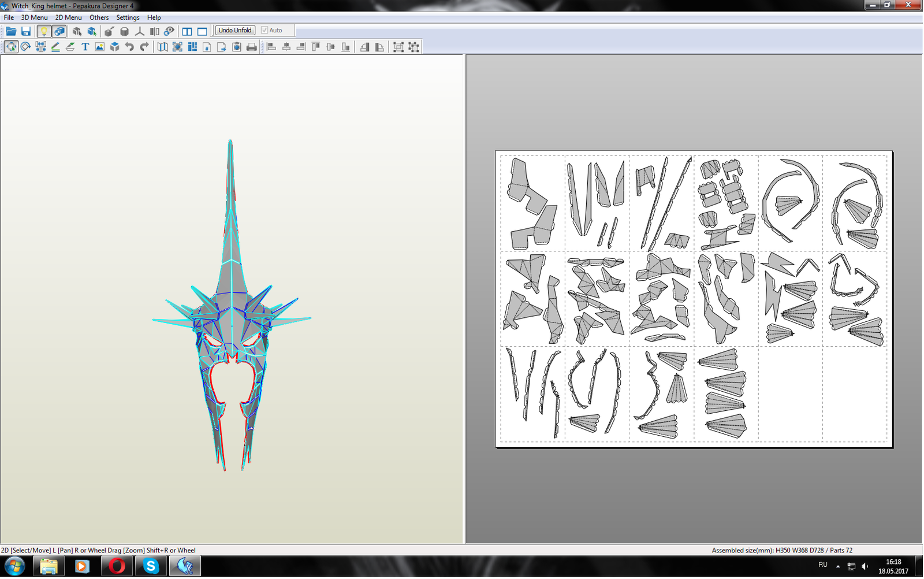Select the Rotate part tool

[x=25, y=47]
